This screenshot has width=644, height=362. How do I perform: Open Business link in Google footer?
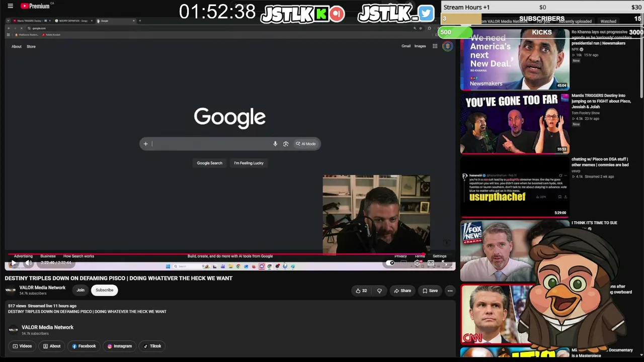click(48, 256)
